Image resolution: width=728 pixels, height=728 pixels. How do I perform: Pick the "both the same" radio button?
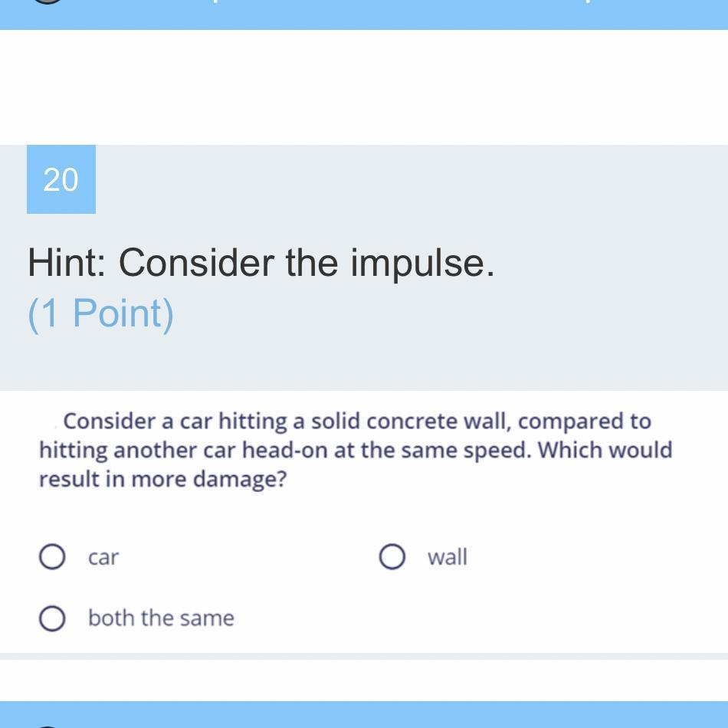[x=51, y=618]
